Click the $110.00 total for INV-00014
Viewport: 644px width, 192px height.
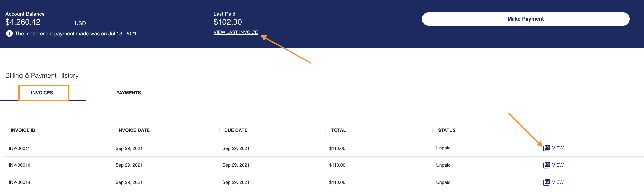tap(337, 182)
